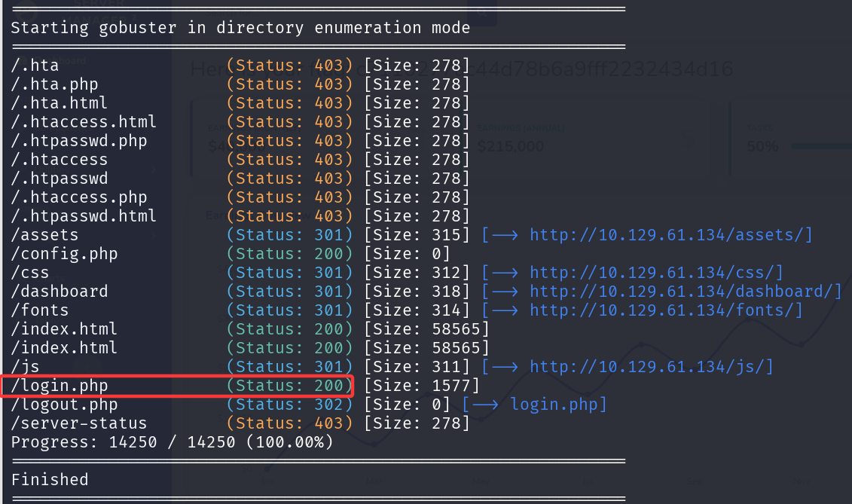Click the '[Size: 318]' value
The image size is (852, 504).
point(417,292)
